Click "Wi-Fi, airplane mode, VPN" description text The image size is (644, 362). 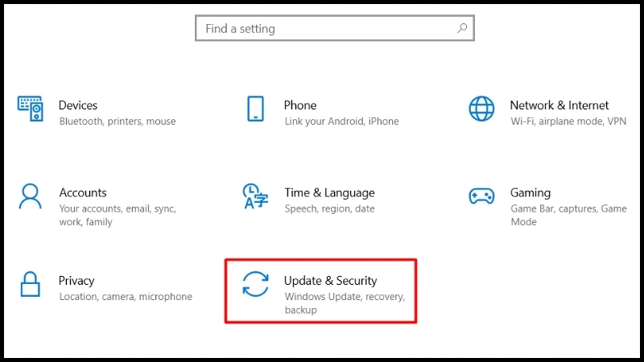(x=568, y=121)
